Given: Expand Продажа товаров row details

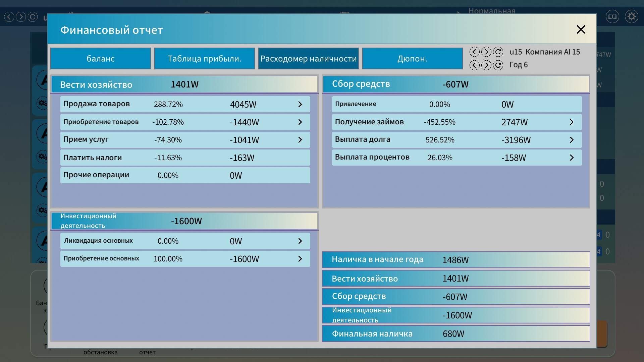Looking at the screenshot, I should pyautogui.click(x=300, y=105).
